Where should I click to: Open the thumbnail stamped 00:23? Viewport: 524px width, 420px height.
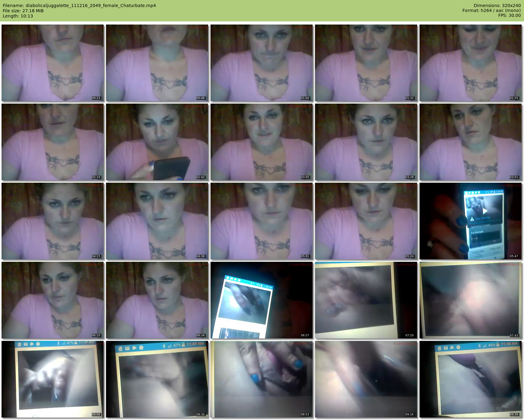tap(53, 63)
